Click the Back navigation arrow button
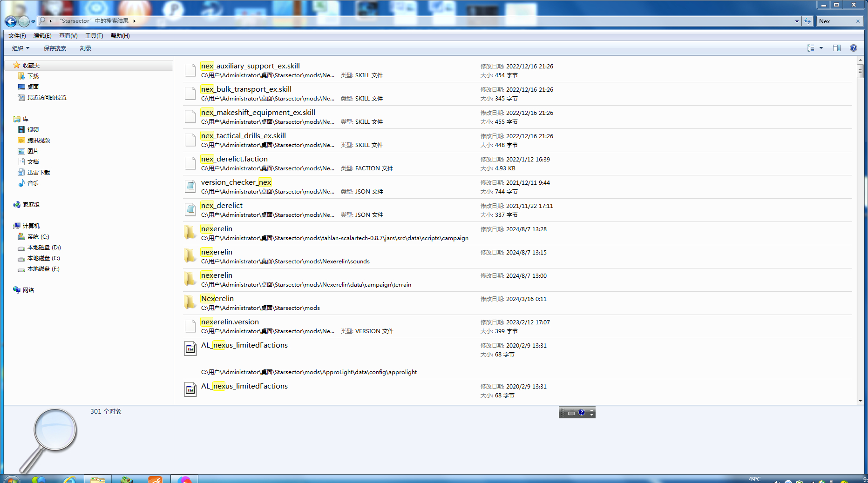 11,21
